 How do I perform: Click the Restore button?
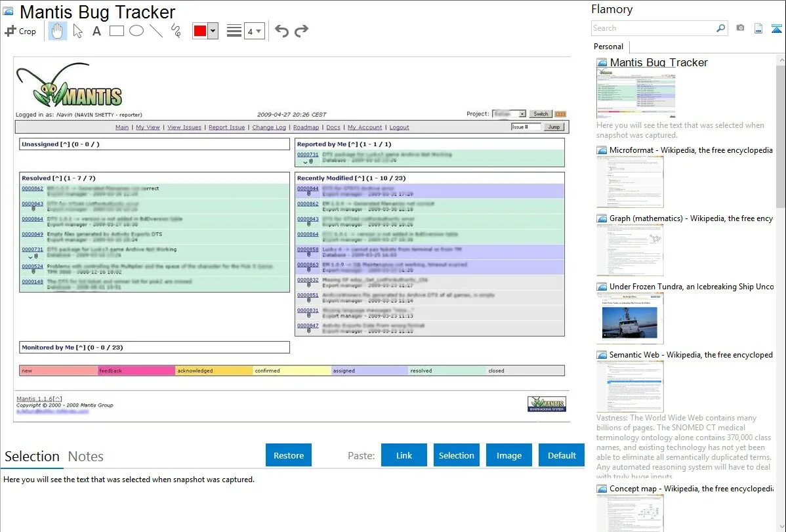click(x=289, y=455)
